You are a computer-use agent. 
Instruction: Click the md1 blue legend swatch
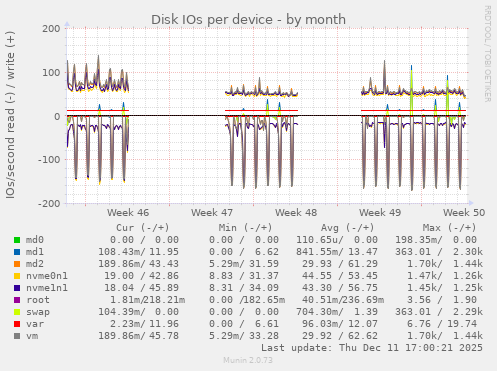pos(17,252)
